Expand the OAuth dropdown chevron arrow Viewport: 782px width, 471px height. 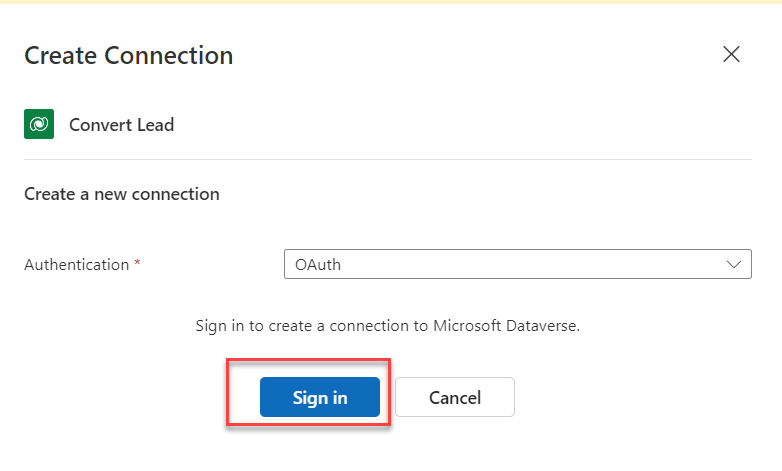(734, 264)
